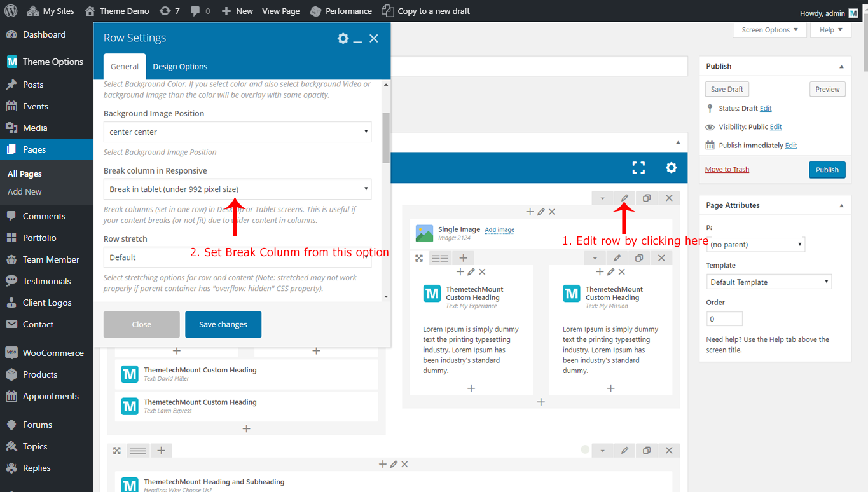Click the Save changes button
The height and width of the screenshot is (492, 868).
click(223, 325)
